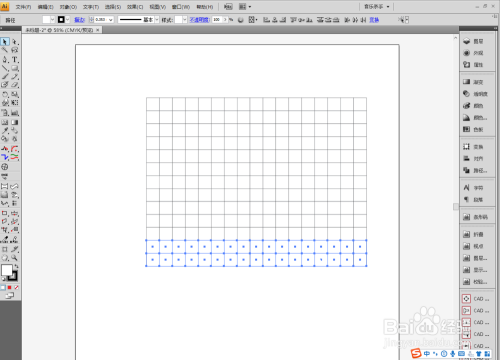Select the Line Segment tool
This screenshot has height=360, width=500.
click(5, 68)
